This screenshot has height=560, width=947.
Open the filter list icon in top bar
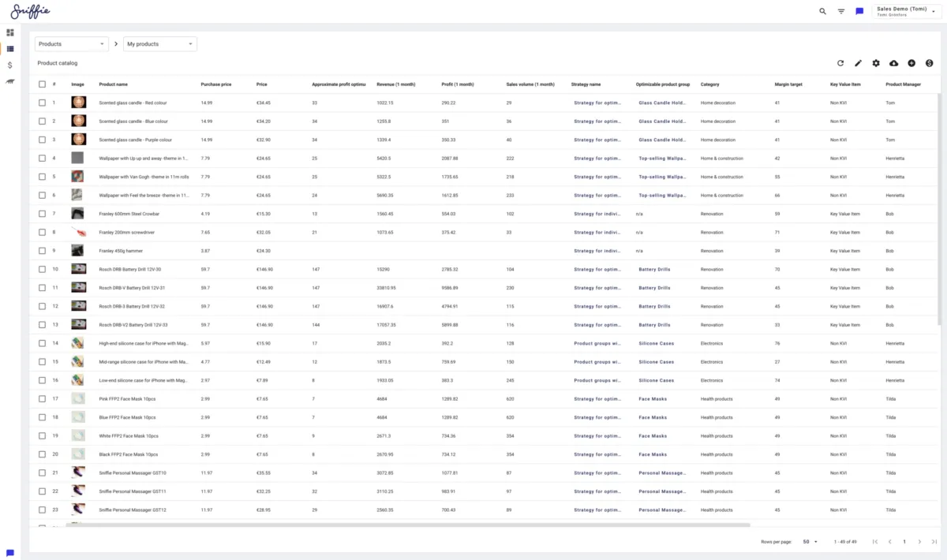[841, 11]
